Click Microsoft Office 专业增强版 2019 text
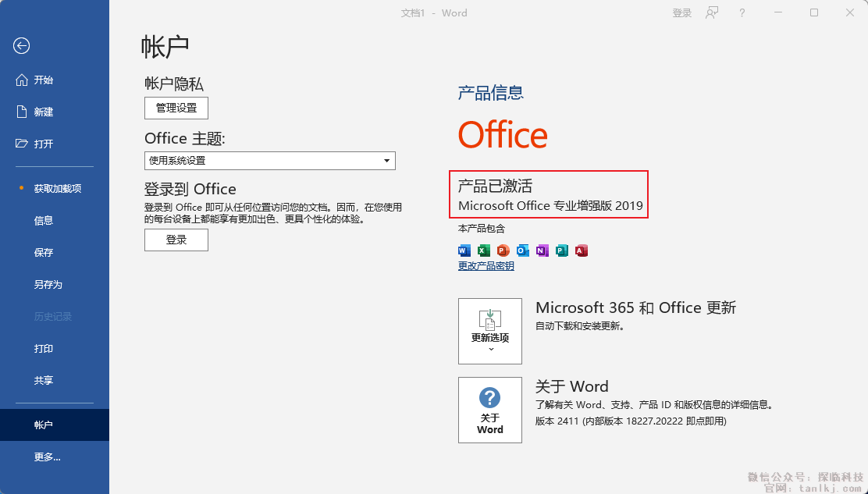This screenshot has height=494, width=868. pos(551,206)
